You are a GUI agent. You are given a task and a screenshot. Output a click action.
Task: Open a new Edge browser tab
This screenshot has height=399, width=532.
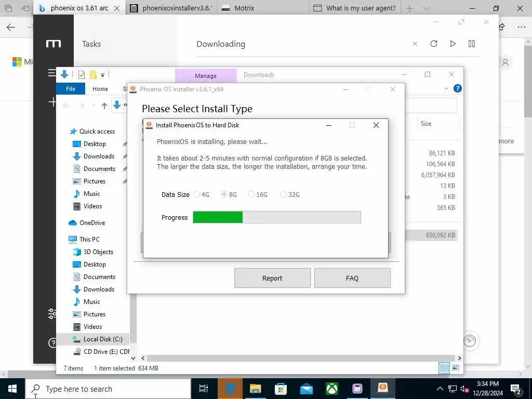pyautogui.click(x=409, y=8)
